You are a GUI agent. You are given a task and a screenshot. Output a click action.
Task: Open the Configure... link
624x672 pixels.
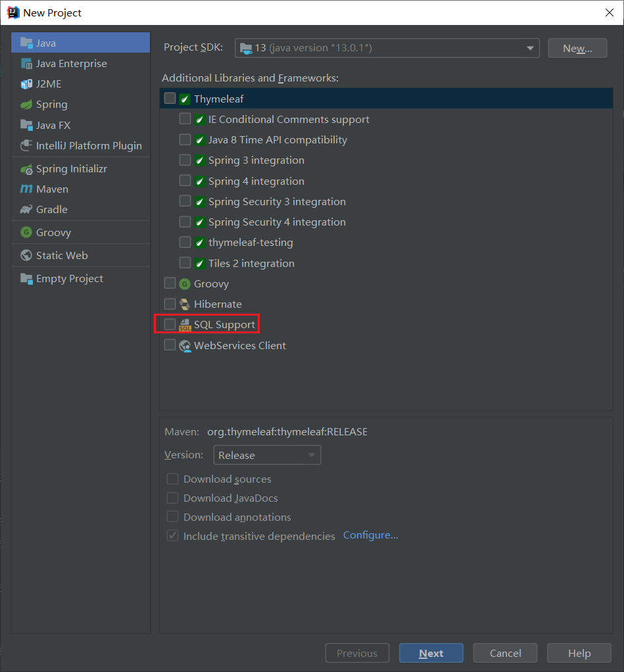[371, 535]
